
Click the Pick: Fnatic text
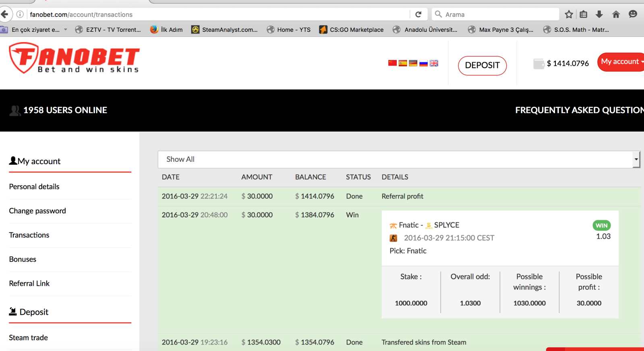tap(408, 251)
